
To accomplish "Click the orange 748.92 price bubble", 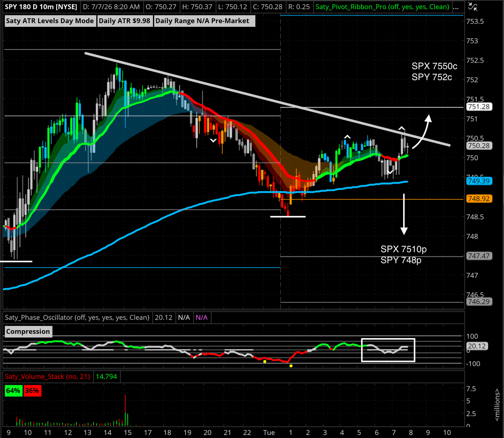I will [479, 199].
